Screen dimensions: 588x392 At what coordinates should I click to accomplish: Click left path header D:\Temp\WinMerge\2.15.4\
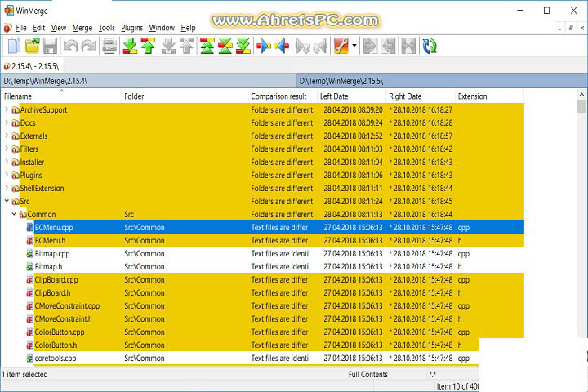click(148, 81)
